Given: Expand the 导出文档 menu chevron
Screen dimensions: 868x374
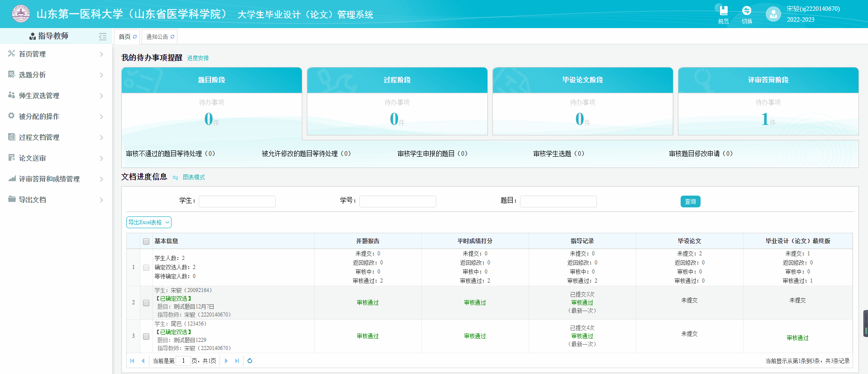Looking at the screenshot, I should pyautogui.click(x=101, y=200).
